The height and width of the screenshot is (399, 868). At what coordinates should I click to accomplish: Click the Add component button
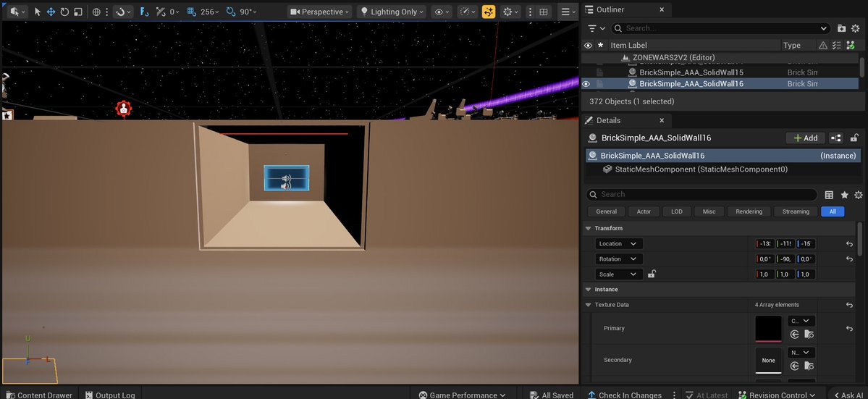click(x=806, y=138)
